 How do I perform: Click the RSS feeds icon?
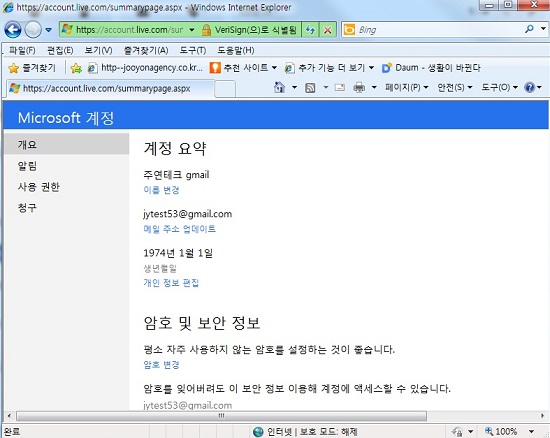(x=310, y=87)
